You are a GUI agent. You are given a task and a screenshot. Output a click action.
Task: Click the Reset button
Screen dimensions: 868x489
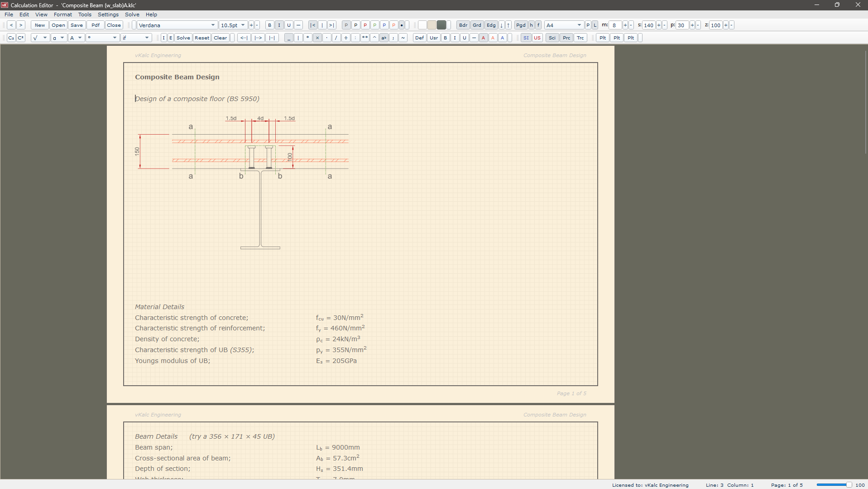[202, 38]
